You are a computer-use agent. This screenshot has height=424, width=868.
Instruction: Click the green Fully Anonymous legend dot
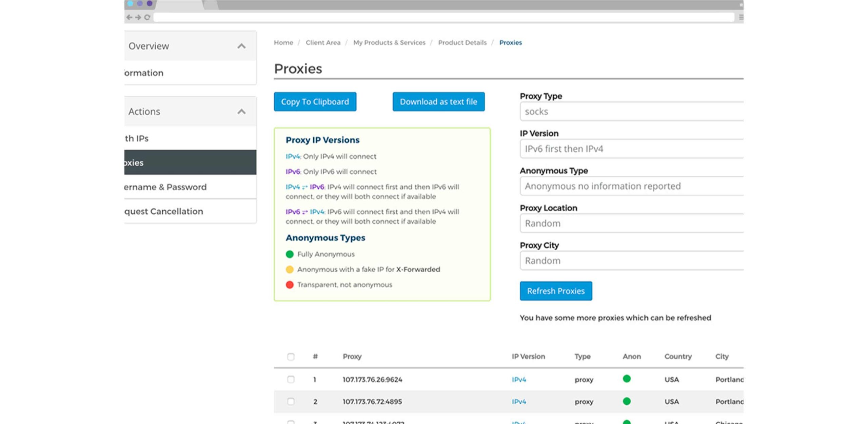pos(290,254)
